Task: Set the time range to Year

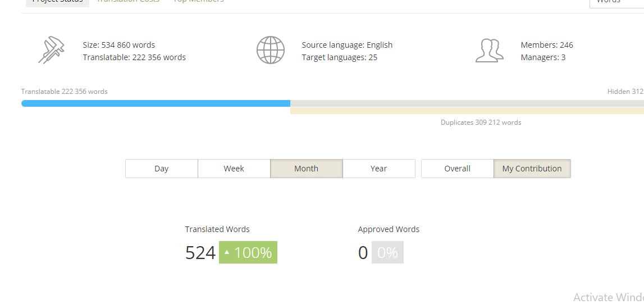Action: coord(379,169)
